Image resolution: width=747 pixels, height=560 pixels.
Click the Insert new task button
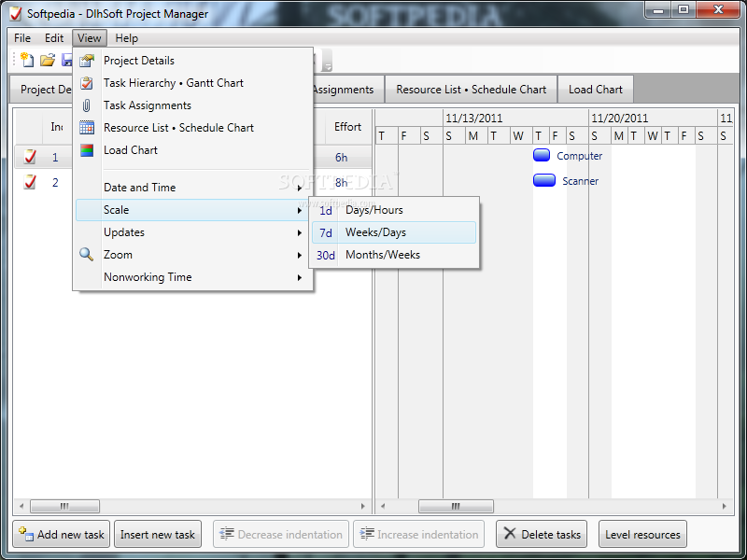[x=158, y=534]
